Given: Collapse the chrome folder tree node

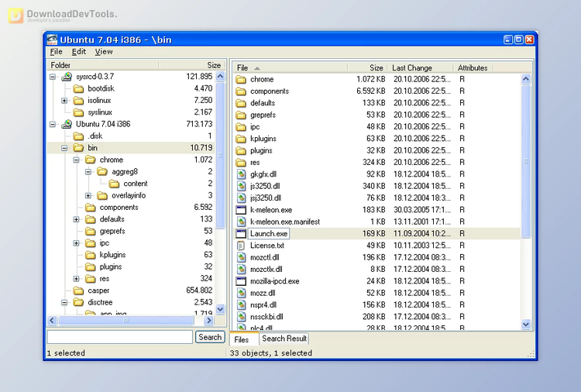Looking at the screenshot, I should click(77, 160).
